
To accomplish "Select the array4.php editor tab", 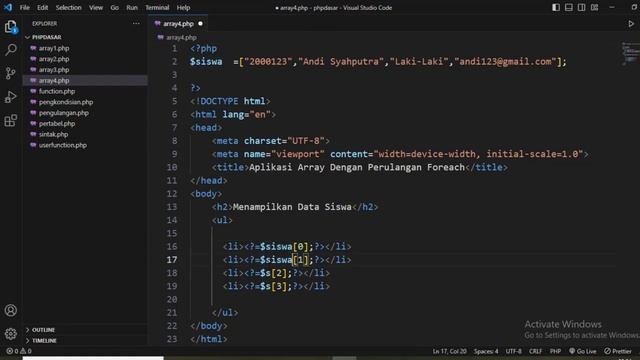I will [x=178, y=24].
